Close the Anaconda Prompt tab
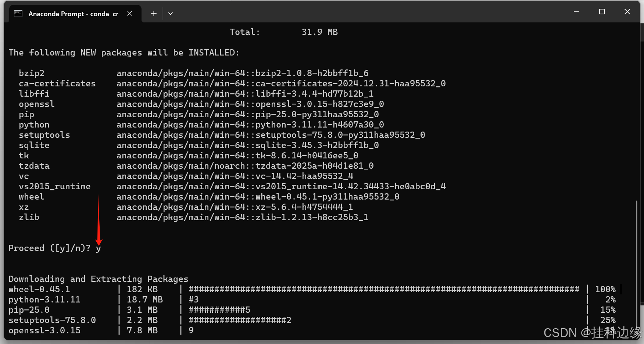Image resolution: width=644 pixels, height=344 pixels. 130,14
